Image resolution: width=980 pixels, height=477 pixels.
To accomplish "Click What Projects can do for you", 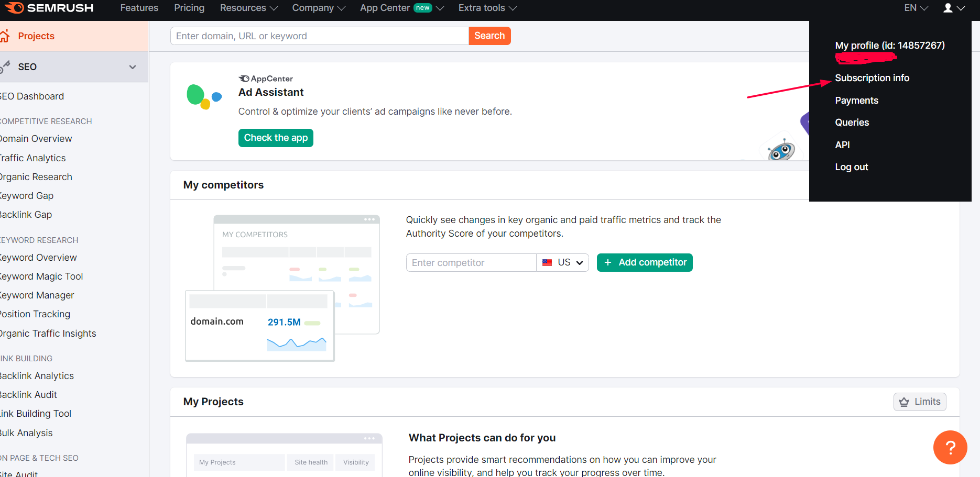I will (x=482, y=438).
